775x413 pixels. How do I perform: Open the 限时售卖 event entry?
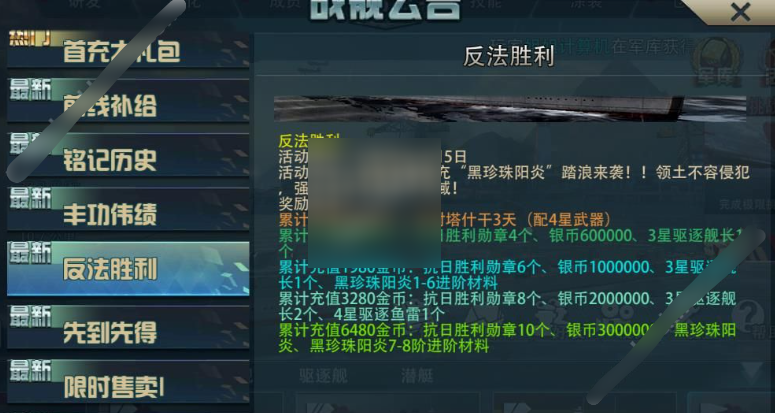coord(128,381)
